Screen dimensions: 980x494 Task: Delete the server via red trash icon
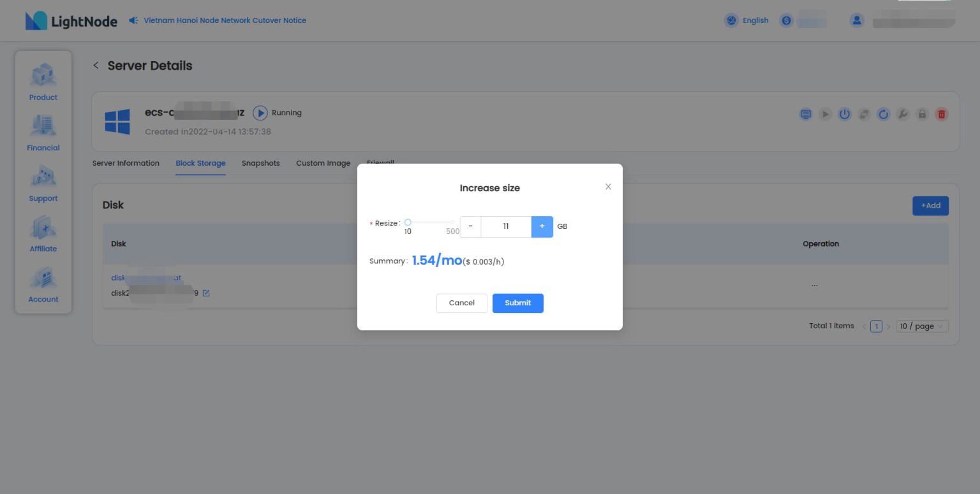(941, 114)
